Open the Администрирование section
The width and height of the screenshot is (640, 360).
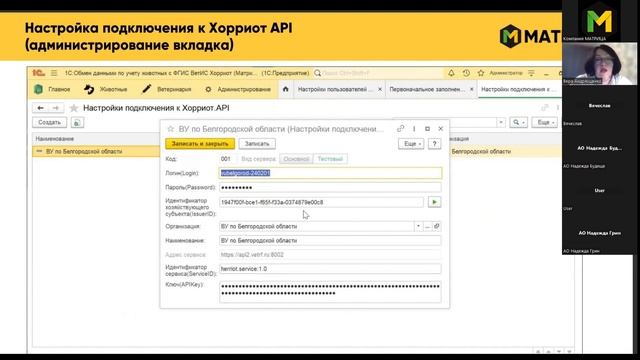tap(238, 89)
